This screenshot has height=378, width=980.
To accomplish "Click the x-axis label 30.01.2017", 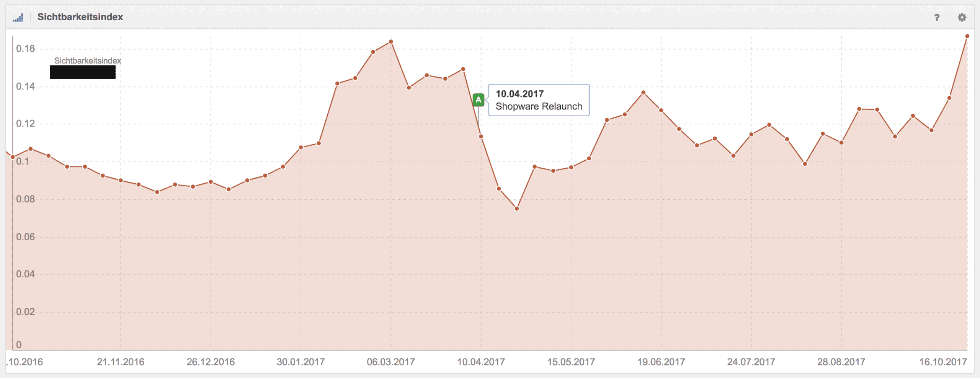I will [301, 362].
